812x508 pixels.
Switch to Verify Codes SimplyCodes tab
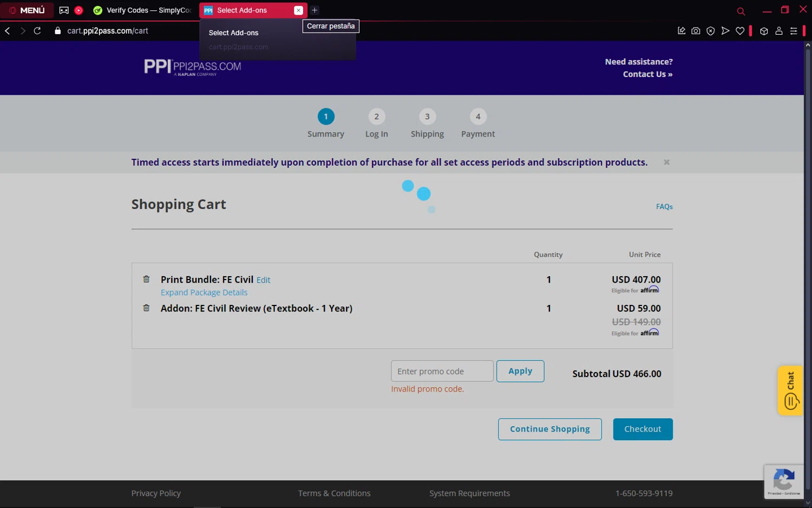pos(143,10)
